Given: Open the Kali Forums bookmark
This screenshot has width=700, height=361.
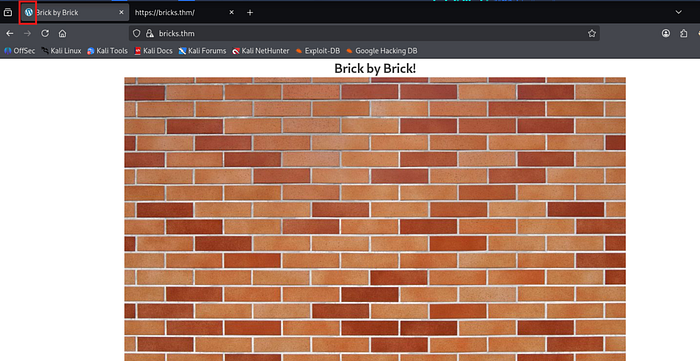Looking at the screenshot, I should (202, 51).
